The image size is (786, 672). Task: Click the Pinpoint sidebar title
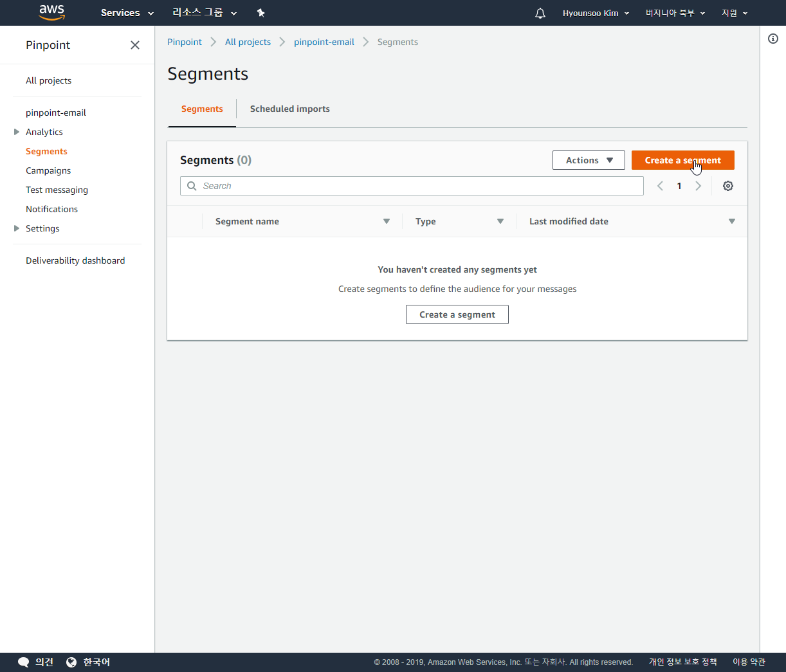(x=48, y=45)
